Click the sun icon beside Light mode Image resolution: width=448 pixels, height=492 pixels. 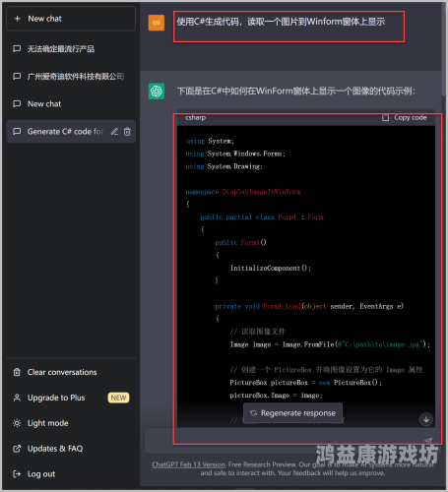tap(17, 423)
